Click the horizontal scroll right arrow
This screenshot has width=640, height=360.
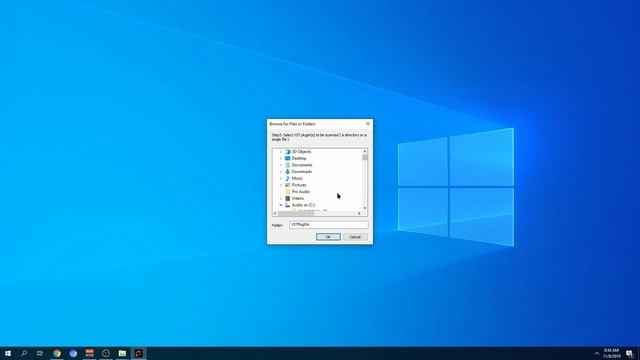(359, 213)
